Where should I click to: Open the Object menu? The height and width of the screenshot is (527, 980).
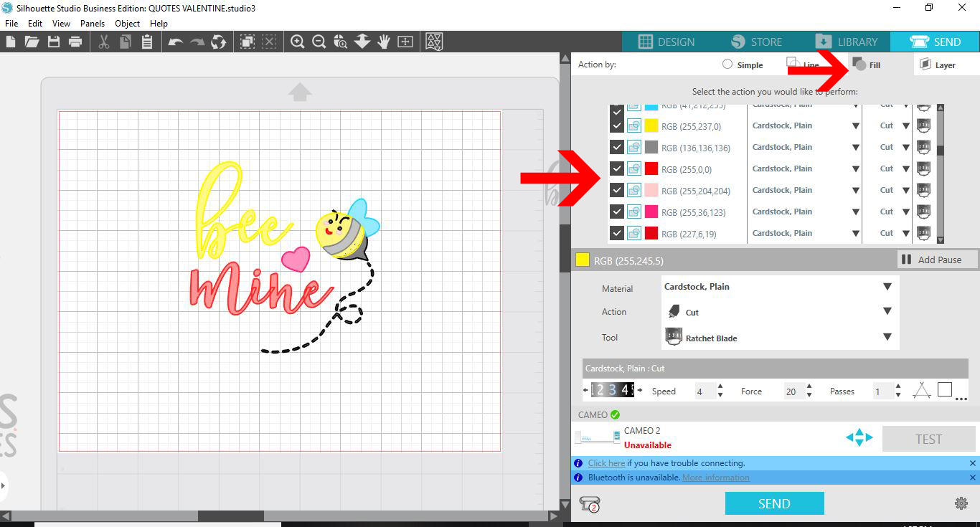point(127,23)
